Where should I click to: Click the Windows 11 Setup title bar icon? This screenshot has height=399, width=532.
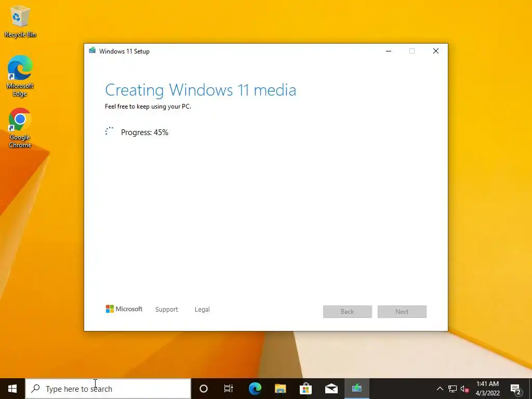click(92, 51)
